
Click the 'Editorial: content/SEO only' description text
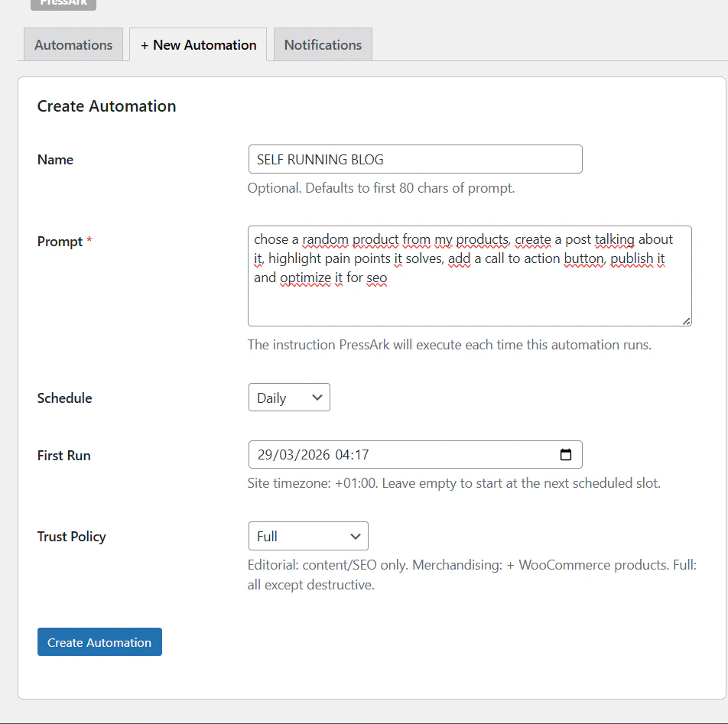pos(472,575)
